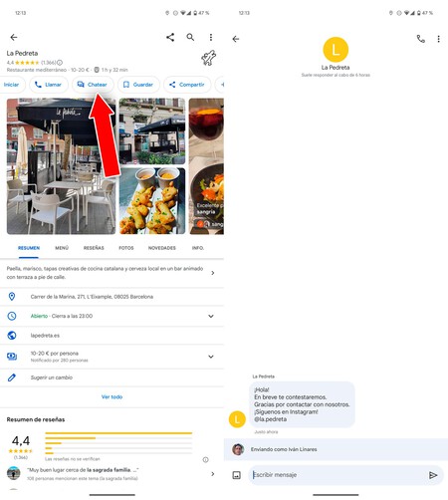Tap the share icon in Maps header
This screenshot has height=500, width=448.
pyautogui.click(x=170, y=37)
